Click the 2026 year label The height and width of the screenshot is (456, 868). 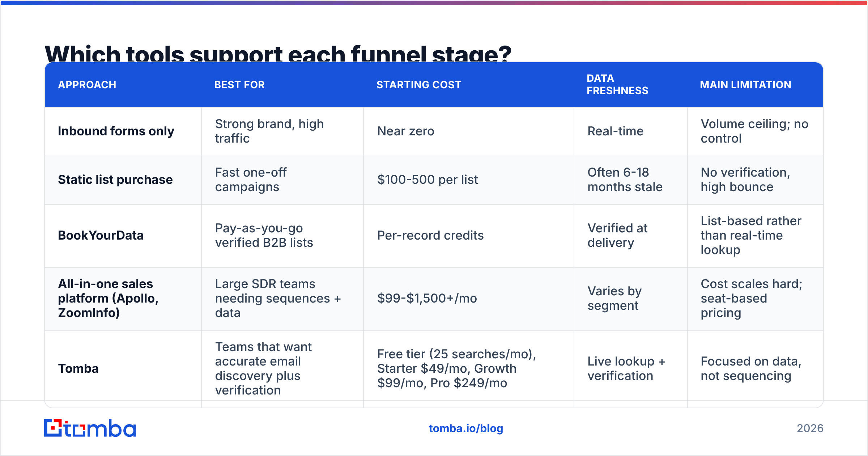coord(810,428)
